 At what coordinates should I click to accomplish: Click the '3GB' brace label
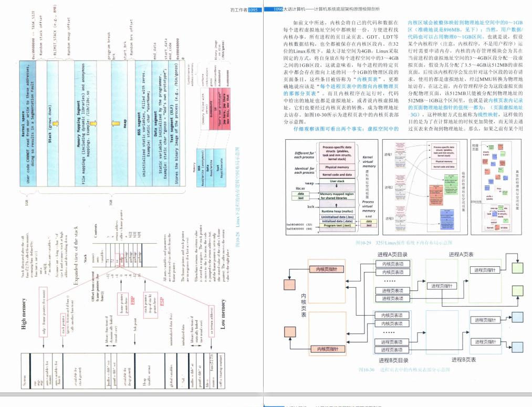pos(111,203)
